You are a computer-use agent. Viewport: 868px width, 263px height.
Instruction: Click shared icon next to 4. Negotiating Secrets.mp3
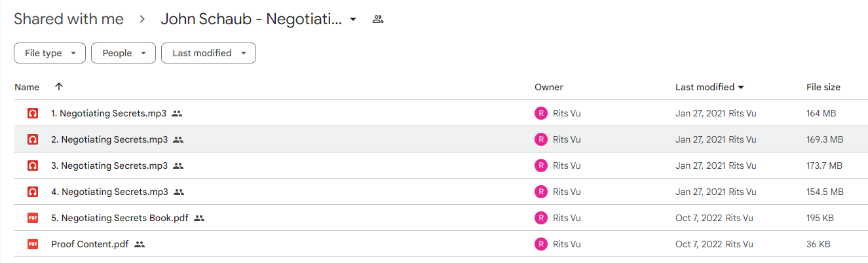point(179,192)
